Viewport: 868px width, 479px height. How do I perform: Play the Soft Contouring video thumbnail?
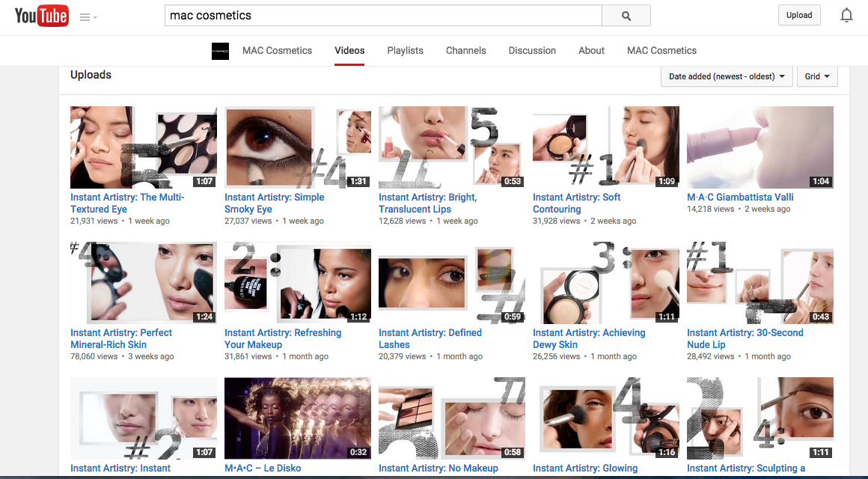click(x=605, y=147)
